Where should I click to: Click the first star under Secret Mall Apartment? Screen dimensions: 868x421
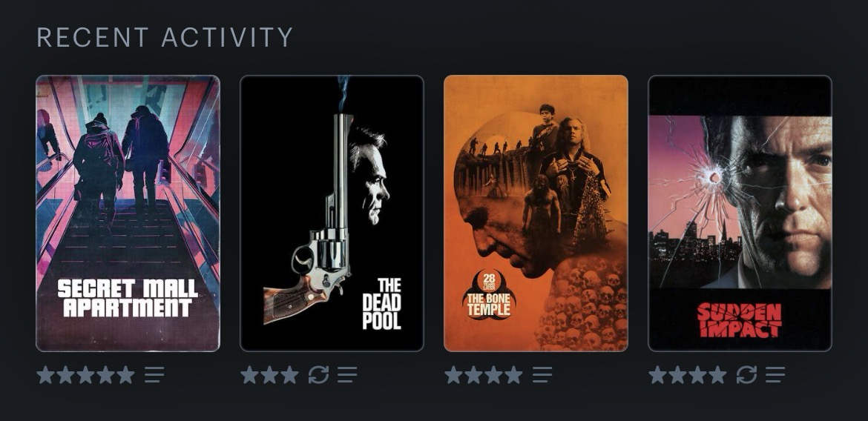(45, 374)
